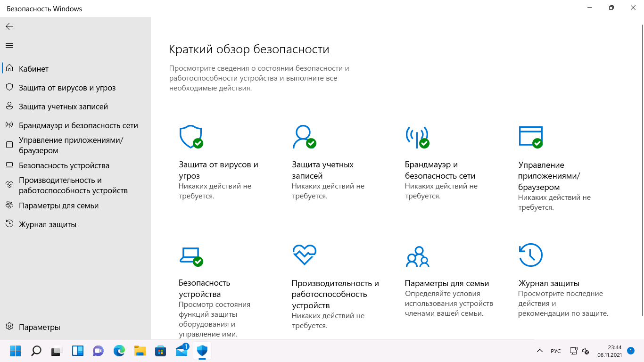Open device health large heart tile icon
The height and width of the screenshot is (362, 644).
pos(304,255)
